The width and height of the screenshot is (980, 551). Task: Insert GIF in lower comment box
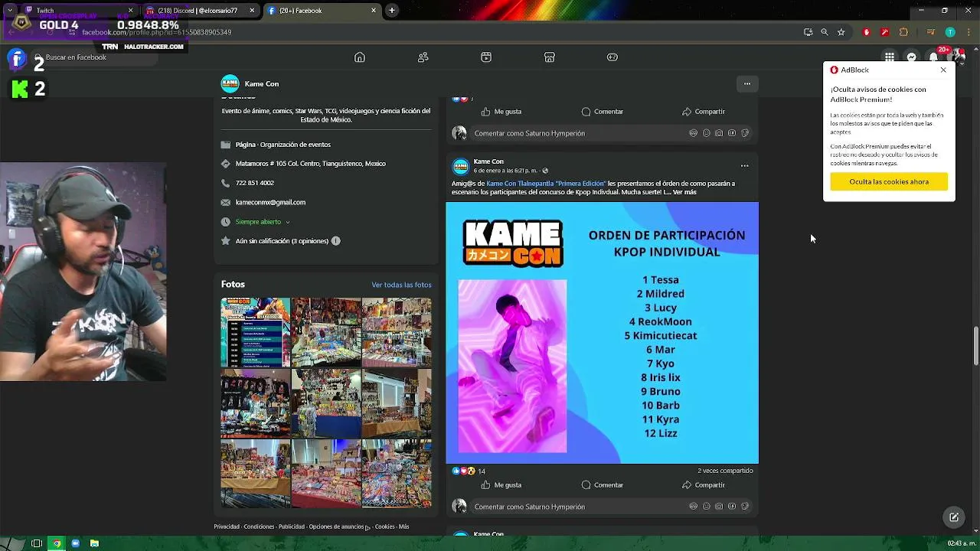click(732, 507)
